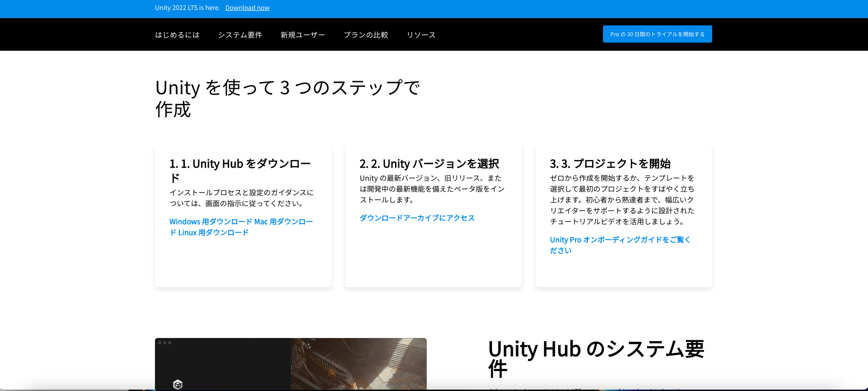Click the Unity 2022 LTS is here text
868x391 pixels.
pyautogui.click(x=188, y=8)
